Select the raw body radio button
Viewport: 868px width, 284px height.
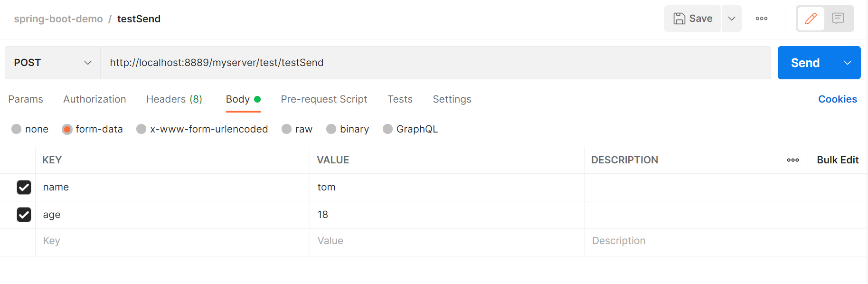[286, 129]
